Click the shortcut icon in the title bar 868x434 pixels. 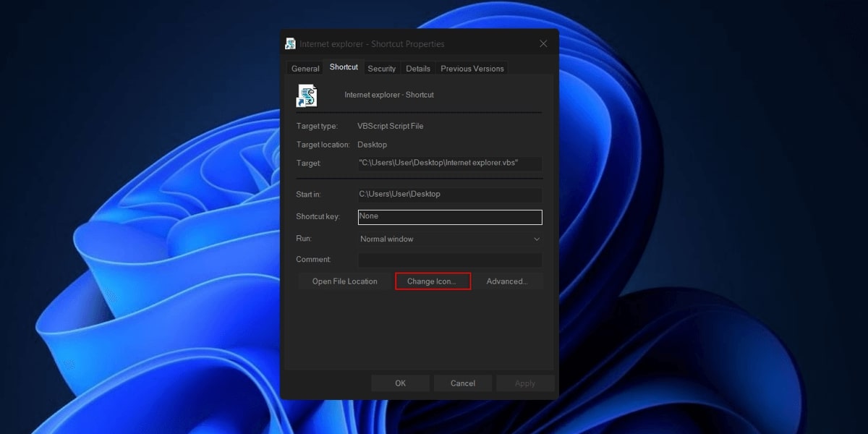289,43
